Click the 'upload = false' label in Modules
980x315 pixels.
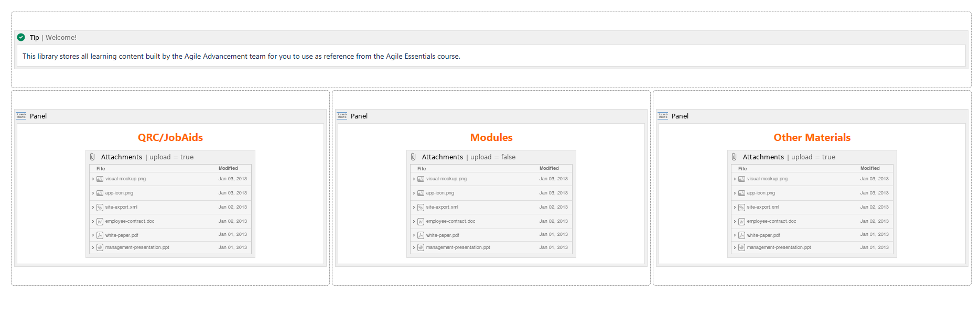click(x=493, y=157)
